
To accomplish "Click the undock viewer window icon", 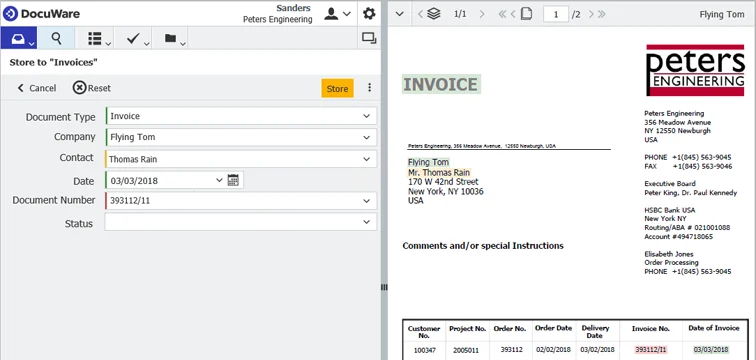I will click(x=369, y=38).
